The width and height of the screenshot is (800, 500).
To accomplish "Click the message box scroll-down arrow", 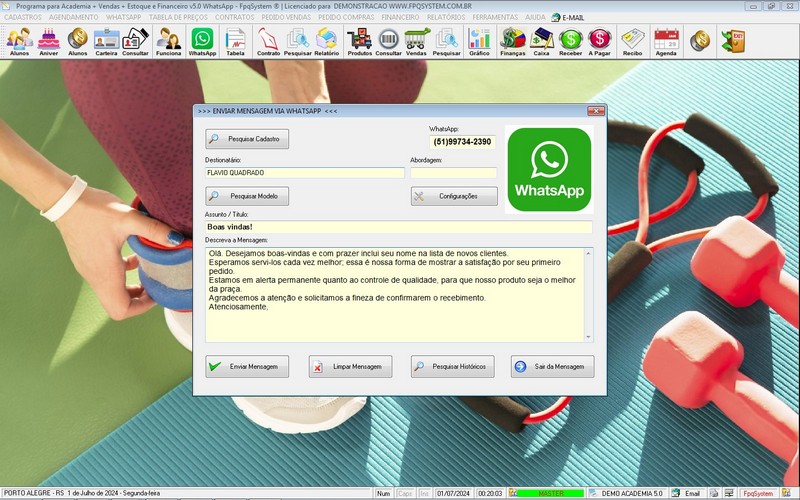I will tap(588, 337).
